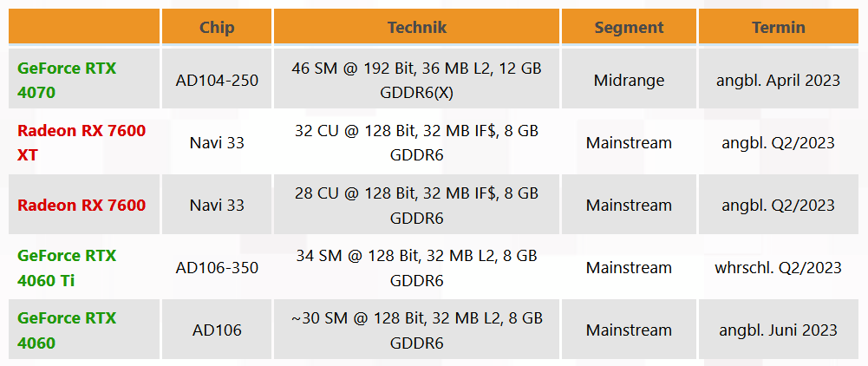868x366 pixels.
Task: Click the Technik column header
Action: 417,27
